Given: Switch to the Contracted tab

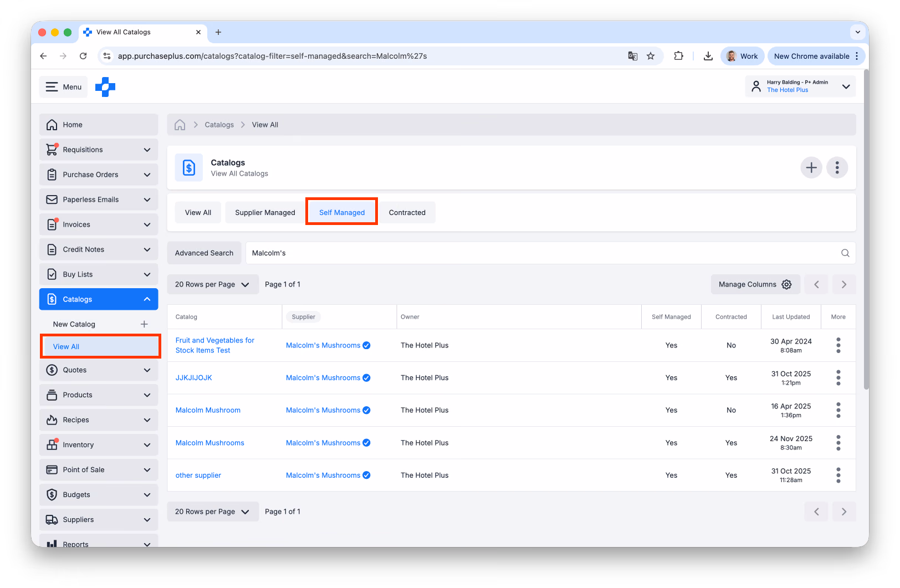Looking at the screenshot, I should pyautogui.click(x=407, y=213).
